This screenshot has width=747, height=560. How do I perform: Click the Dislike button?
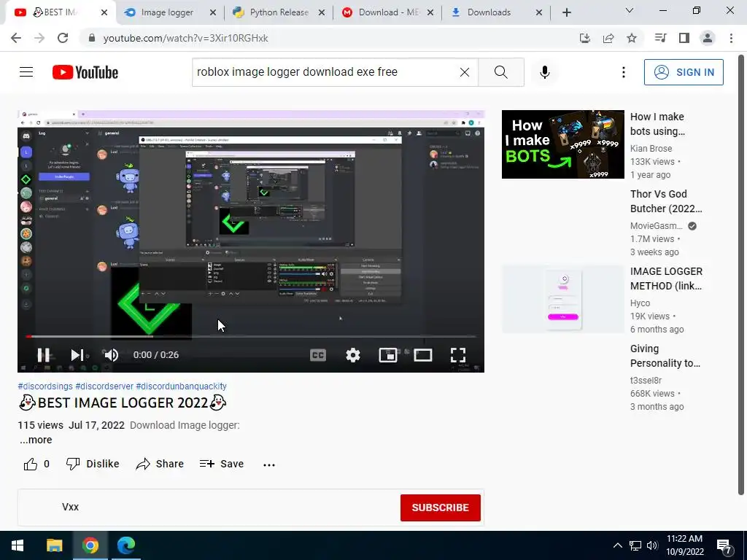tap(93, 464)
